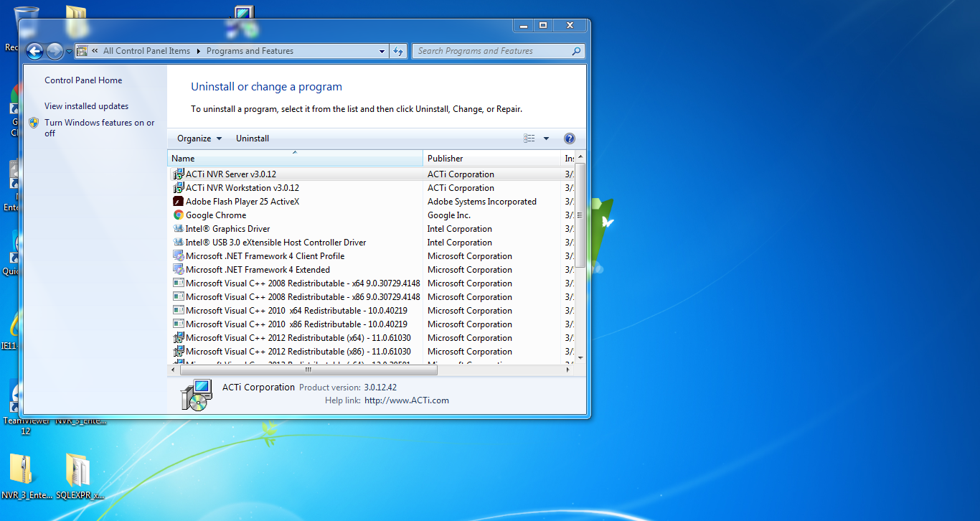Select the Google Inc. publisher cell

pos(449,215)
